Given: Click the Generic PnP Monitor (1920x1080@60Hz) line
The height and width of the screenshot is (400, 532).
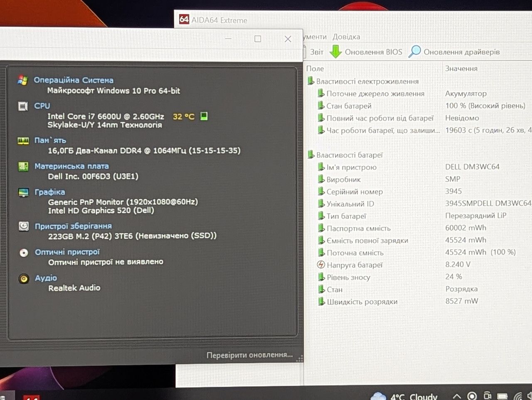Looking at the screenshot, I should (x=123, y=202).
